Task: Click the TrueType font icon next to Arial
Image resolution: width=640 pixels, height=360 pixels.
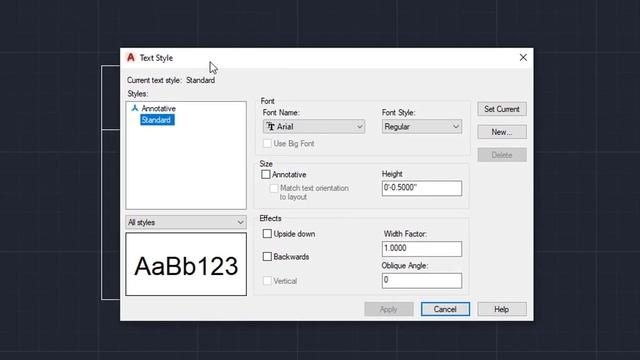Action: 271,127
